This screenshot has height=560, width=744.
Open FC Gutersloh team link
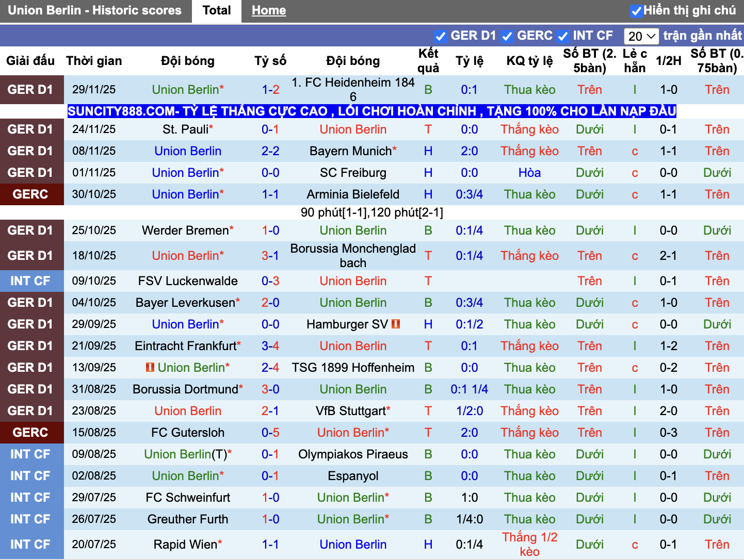click(x=188, y=433)
